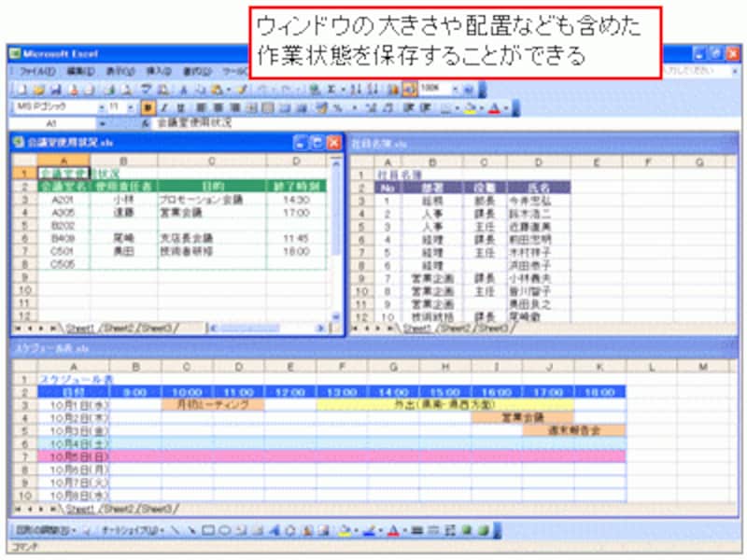Select the Oval shape tool

(x=225, y=530)
